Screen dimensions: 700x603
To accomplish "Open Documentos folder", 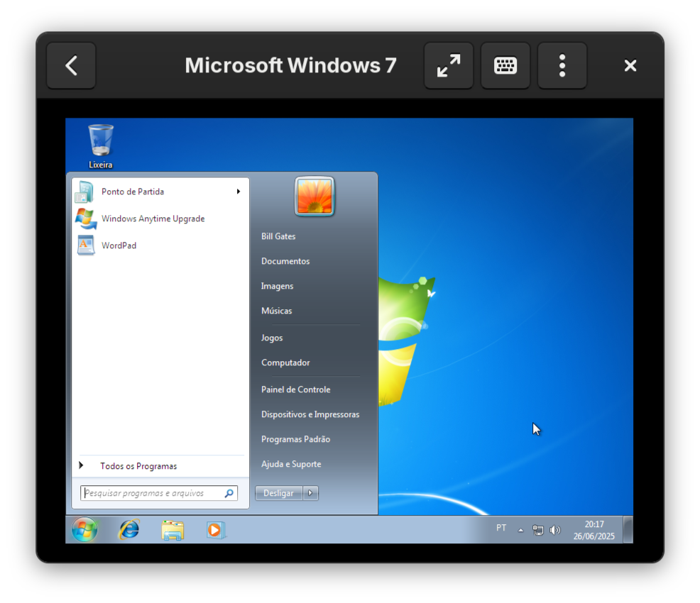I will point(285,261).
